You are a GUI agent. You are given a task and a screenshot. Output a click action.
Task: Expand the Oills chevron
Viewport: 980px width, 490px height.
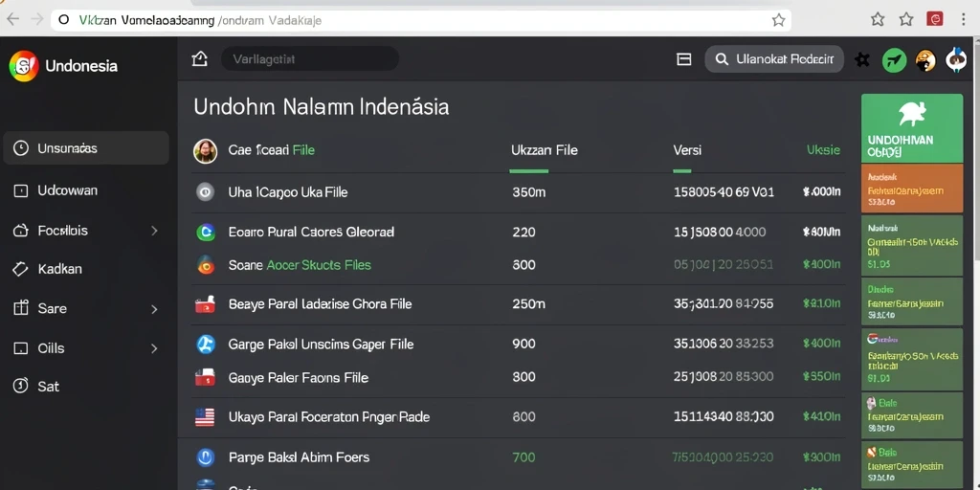(154, 348)
